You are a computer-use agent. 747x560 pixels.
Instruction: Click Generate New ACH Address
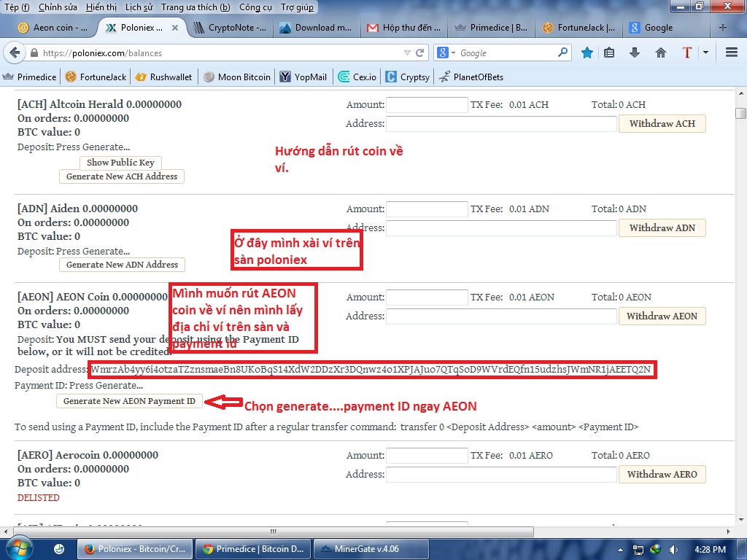point(122,176)
